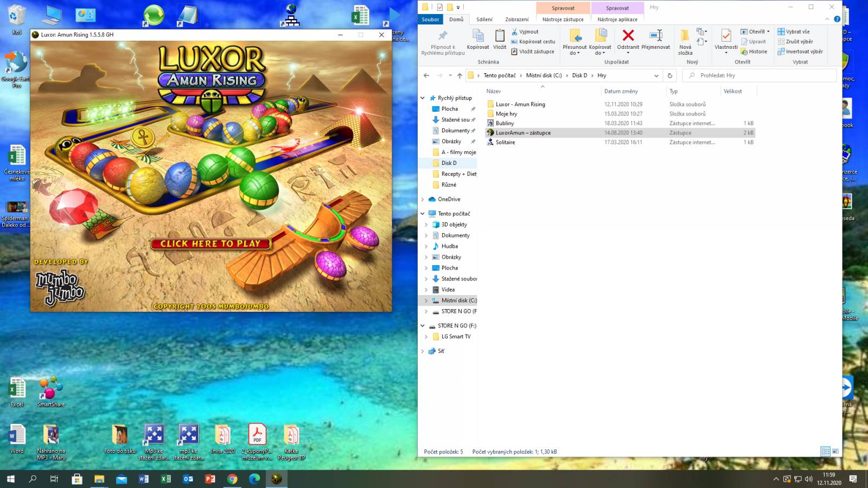Screen dimensions: 868x488
Task: Open the Nástroje zástupce tab
Action: pyautogui.click(x=563, y=19)
